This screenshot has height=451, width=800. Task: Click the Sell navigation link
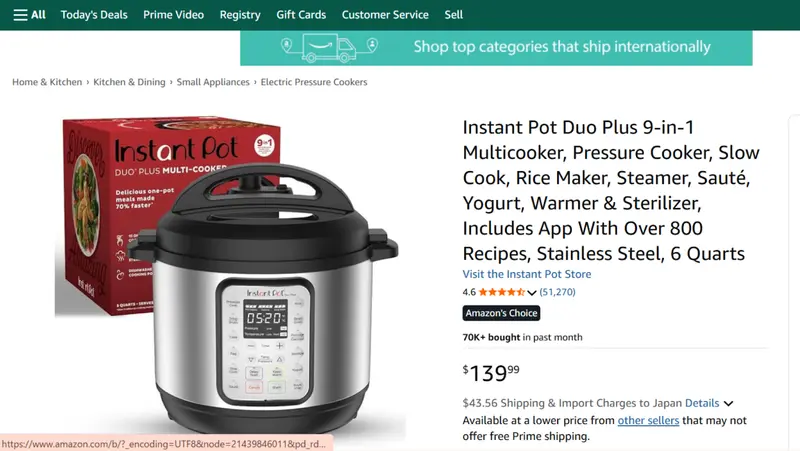coord(454,15)
